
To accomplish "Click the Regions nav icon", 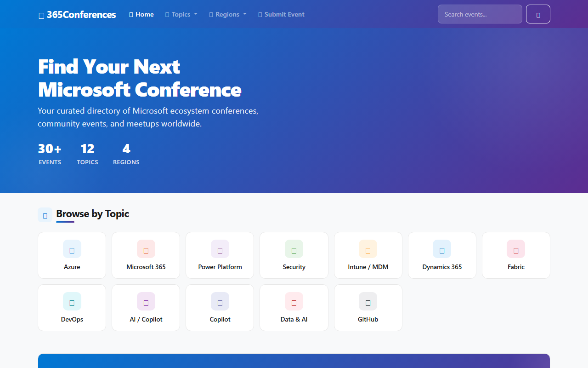I will pos(211,15).
